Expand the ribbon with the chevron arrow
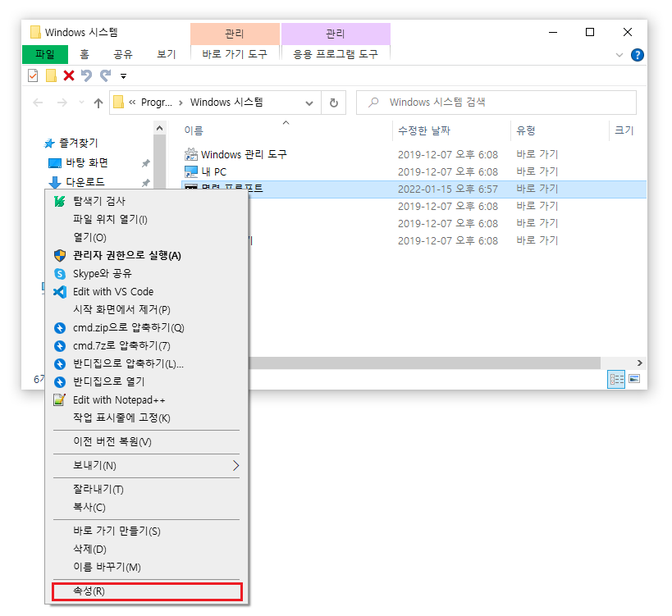 click(x=619, y=55)
